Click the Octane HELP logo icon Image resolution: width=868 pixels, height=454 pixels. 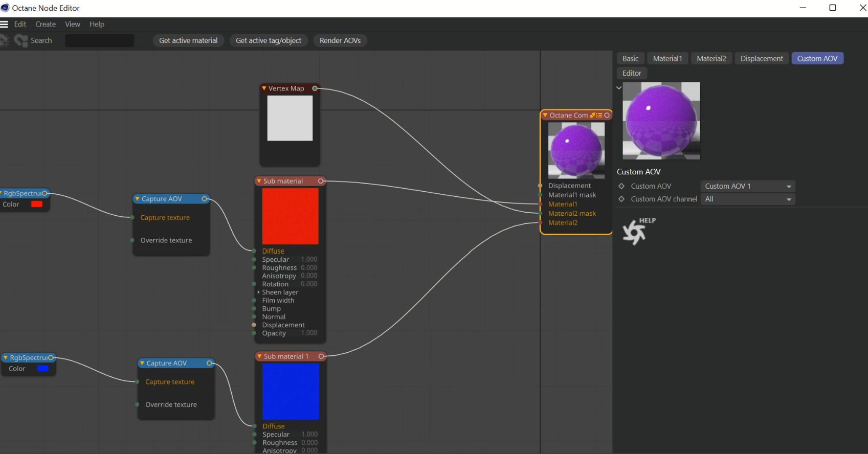coord(638,231)
